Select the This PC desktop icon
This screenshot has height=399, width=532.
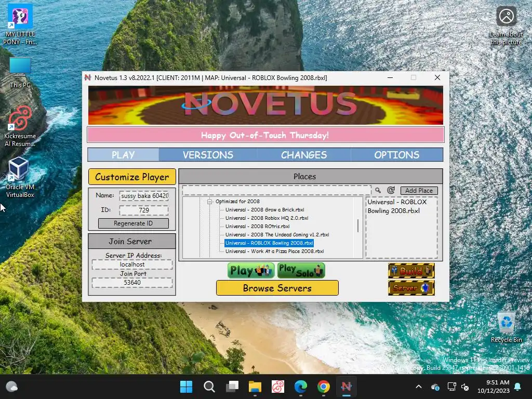coord(20,73)
